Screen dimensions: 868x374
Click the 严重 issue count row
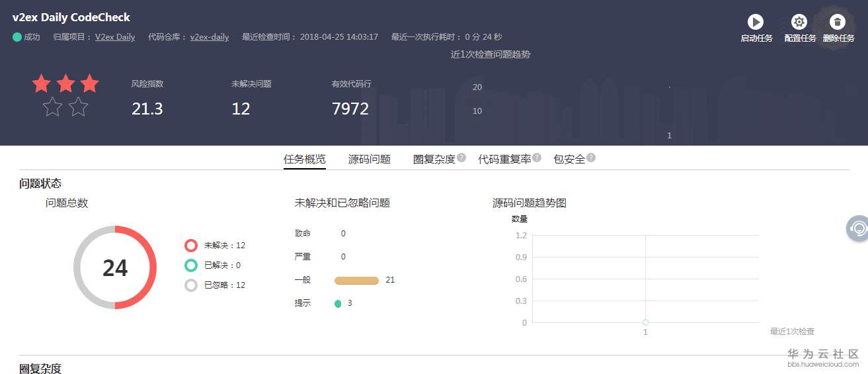(x=321, y=257)
